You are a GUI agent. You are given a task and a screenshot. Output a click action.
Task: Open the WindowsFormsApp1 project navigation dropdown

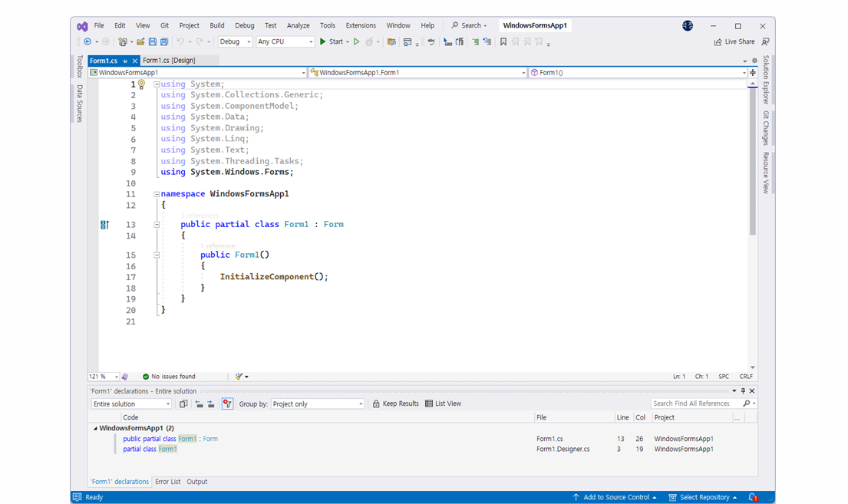pyautogui.click(x=198, y=72)
